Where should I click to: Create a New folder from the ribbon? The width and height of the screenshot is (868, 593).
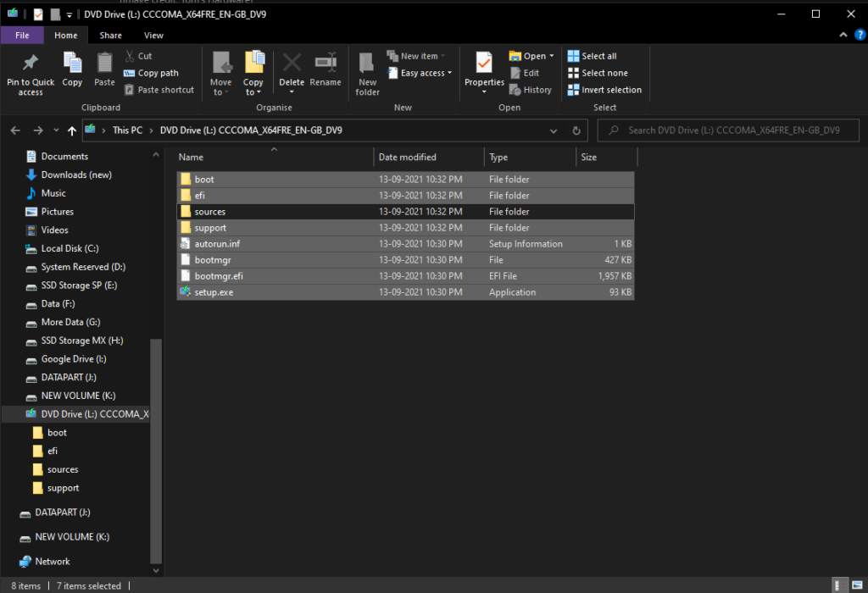pos(366,73)
